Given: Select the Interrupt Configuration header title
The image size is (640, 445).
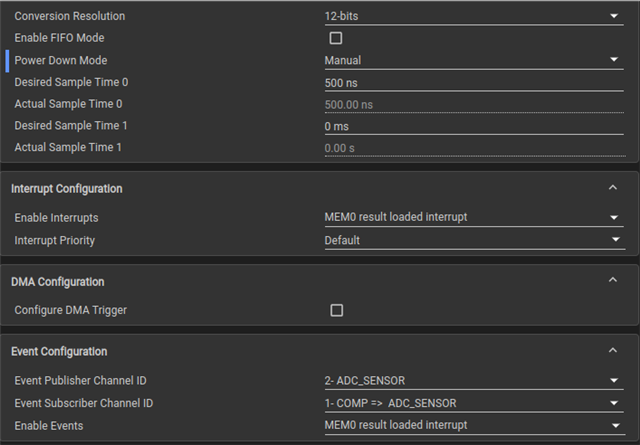Looking at the screenshot, I should pos(67,189).
